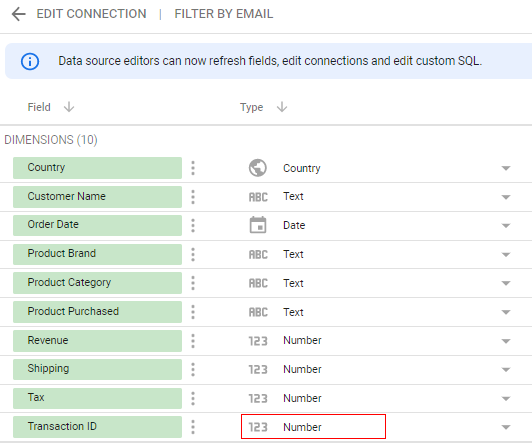Click Country type text in Country row
This screenshot has width=532, height=448.
coord(302,168)
